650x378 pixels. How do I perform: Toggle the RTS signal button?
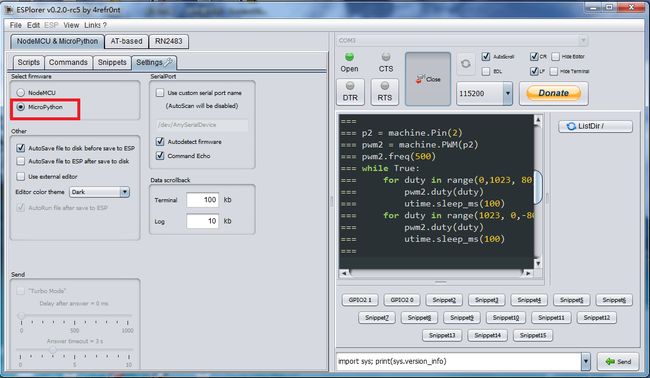[x=384, y=92]
